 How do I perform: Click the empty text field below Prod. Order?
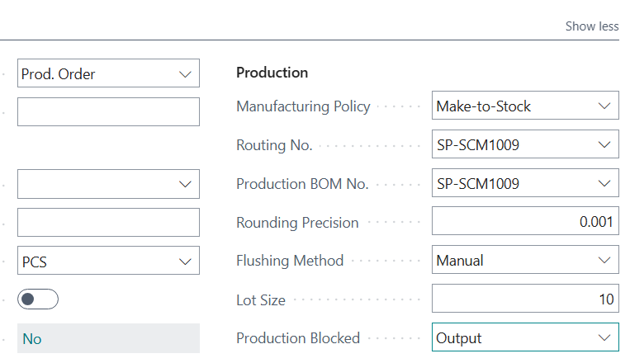(108, 111)
